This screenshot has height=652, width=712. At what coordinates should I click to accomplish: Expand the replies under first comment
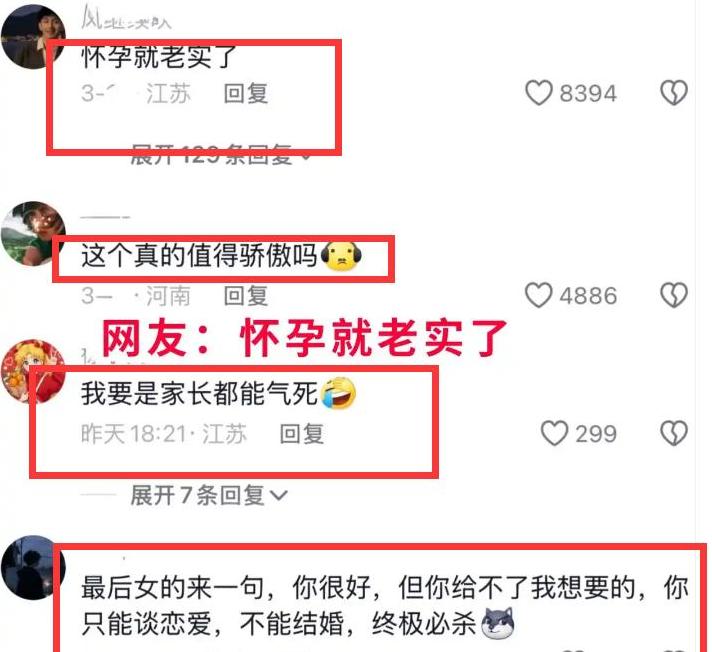[221, 155]
